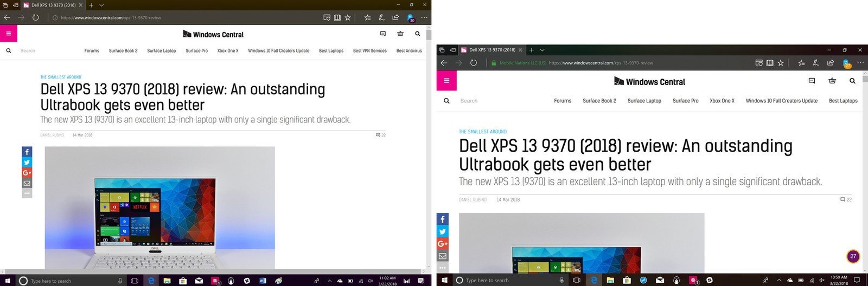The height and width of the screenshot is (286, 868).
Task: Share article on Twitter in right window
Action: 443,231
